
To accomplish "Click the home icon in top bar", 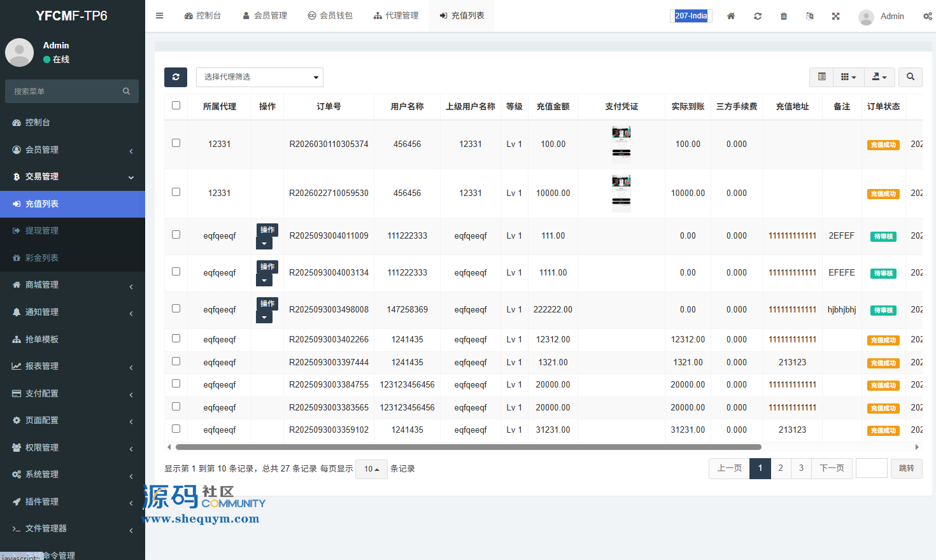I will pos(731,16).
